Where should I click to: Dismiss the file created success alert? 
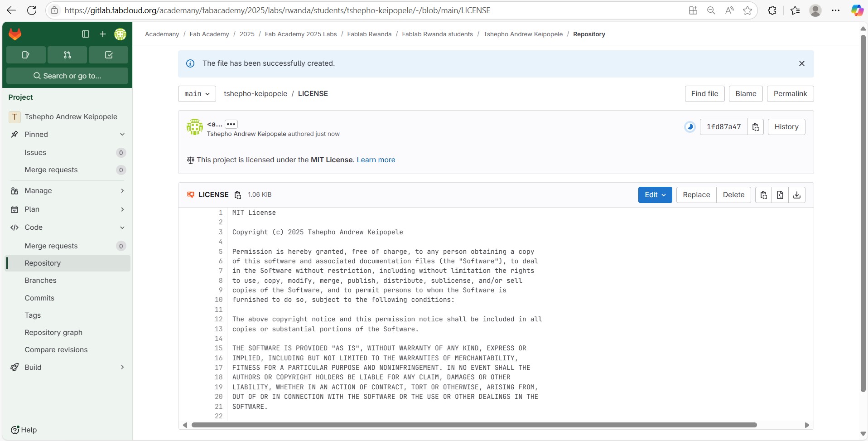(x=802, y=63)
